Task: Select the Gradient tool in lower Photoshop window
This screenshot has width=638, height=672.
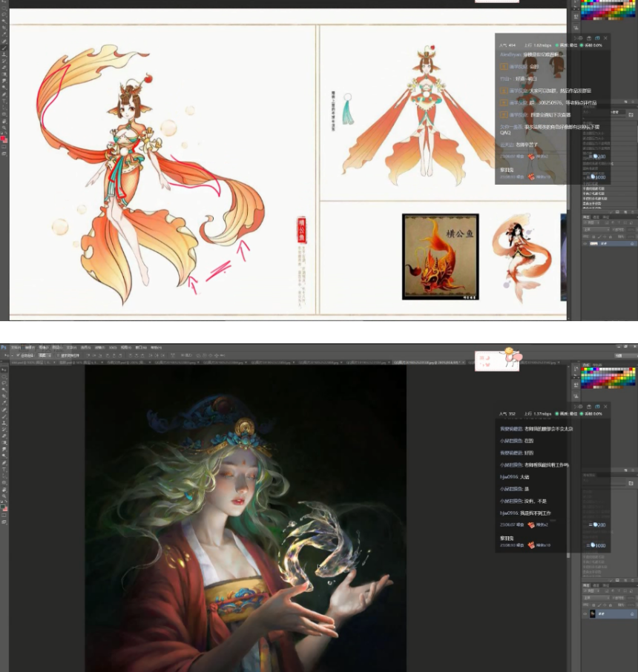Action: [x=4, y=442]
